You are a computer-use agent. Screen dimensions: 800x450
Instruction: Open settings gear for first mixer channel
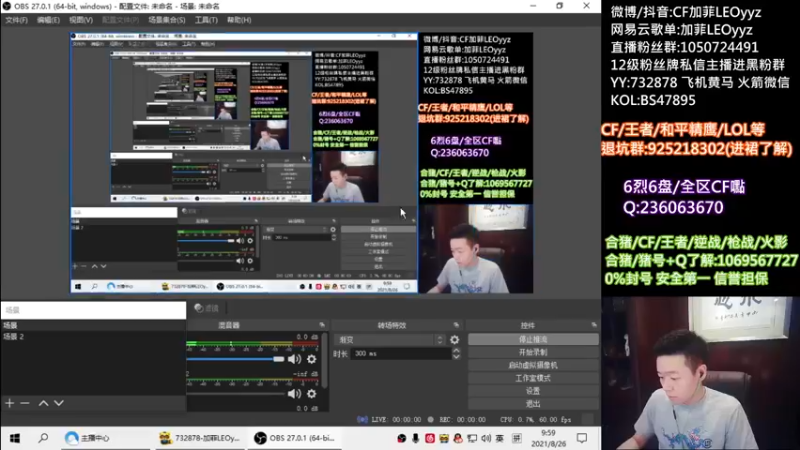point(311,359)
